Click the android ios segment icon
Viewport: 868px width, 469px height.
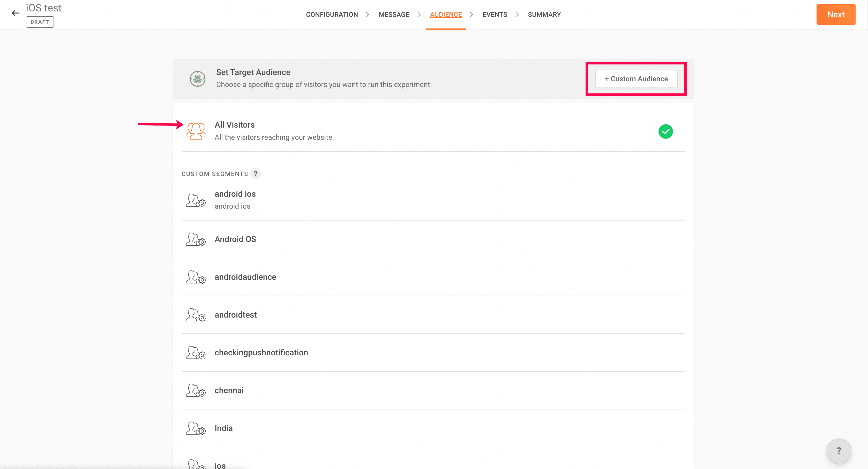point(196,200)
